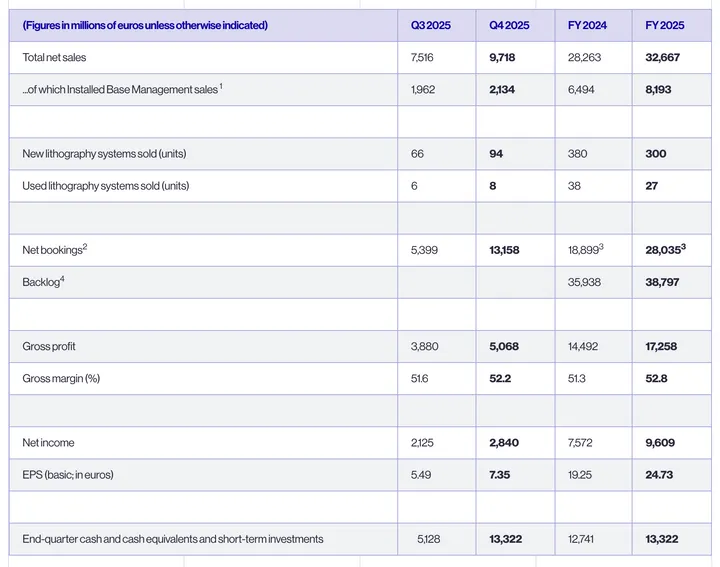Screen dimensions: 720x567
Task: Select the Gross margin (%) label
Action: tap(61, 379)
